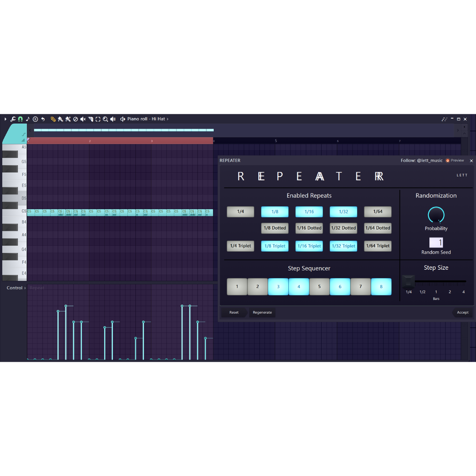Select the slice tool
This screenshot has width=476, height=476.
(x=90, y=119)
